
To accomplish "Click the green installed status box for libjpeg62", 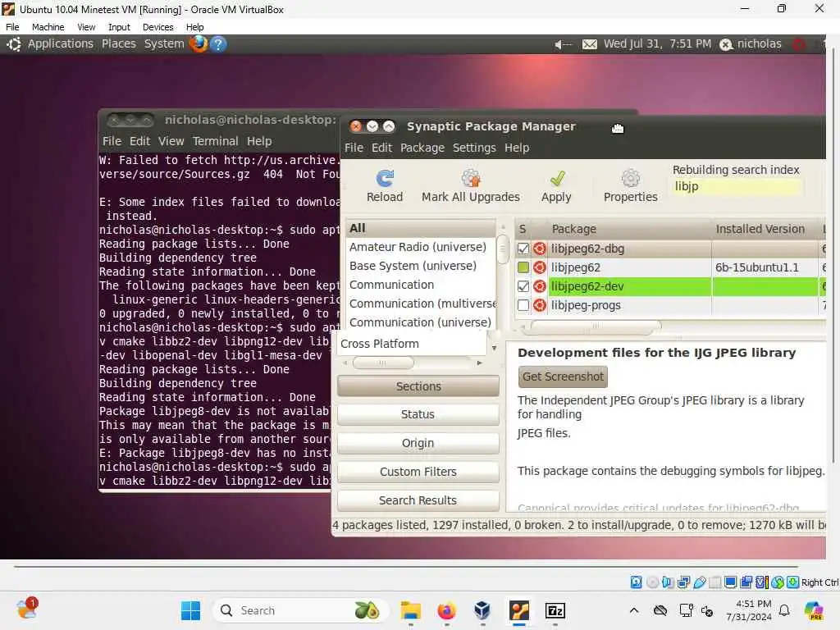I will [x=523, y=267].
